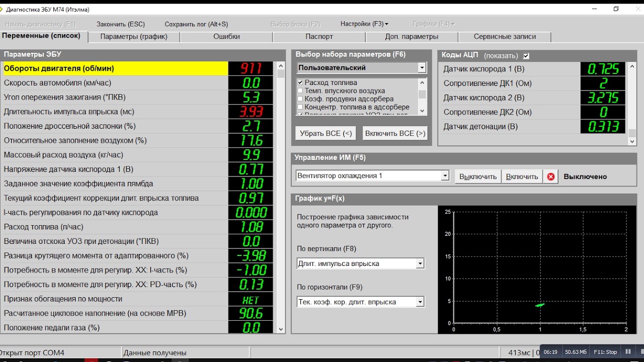The width and height of the screenshot is (644, 362).
Task: Pause the screen recording
Action: click(x=627, y=352)
